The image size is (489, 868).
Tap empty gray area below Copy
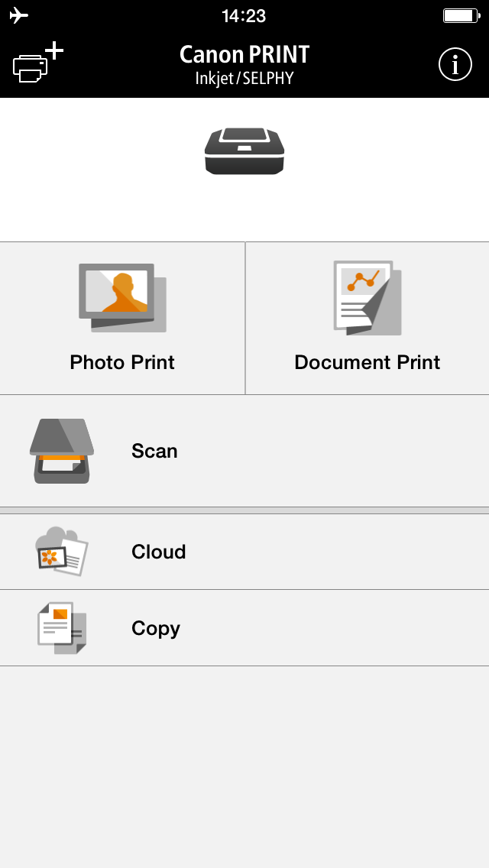[x=244, y=766]
